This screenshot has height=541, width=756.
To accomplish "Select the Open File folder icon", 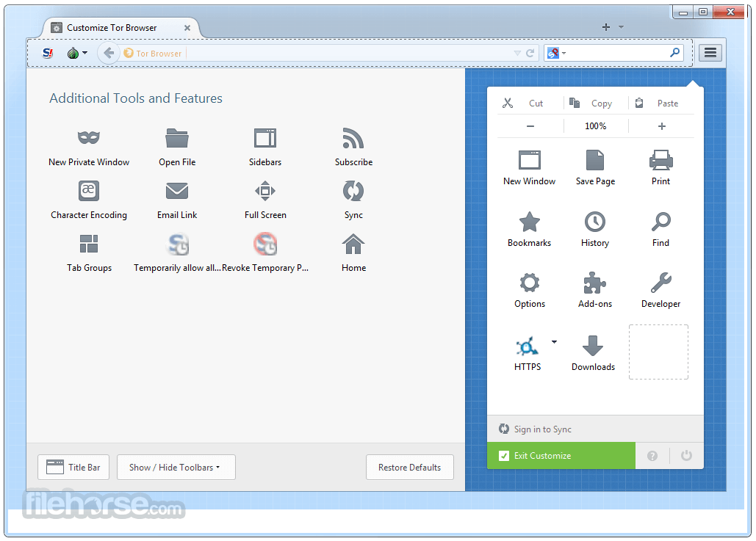I will coord(177,138).
